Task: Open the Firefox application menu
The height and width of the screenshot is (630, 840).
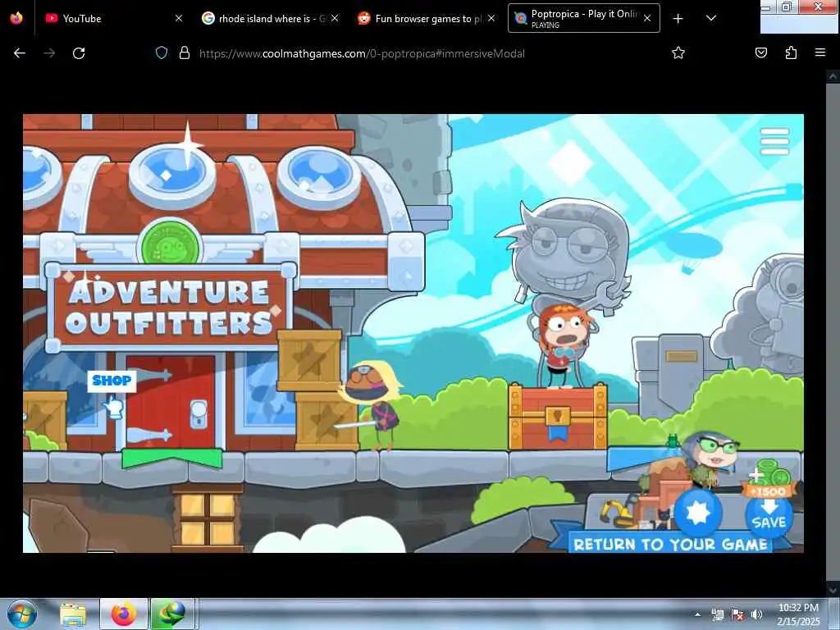Action: click(x=820, y=53)
